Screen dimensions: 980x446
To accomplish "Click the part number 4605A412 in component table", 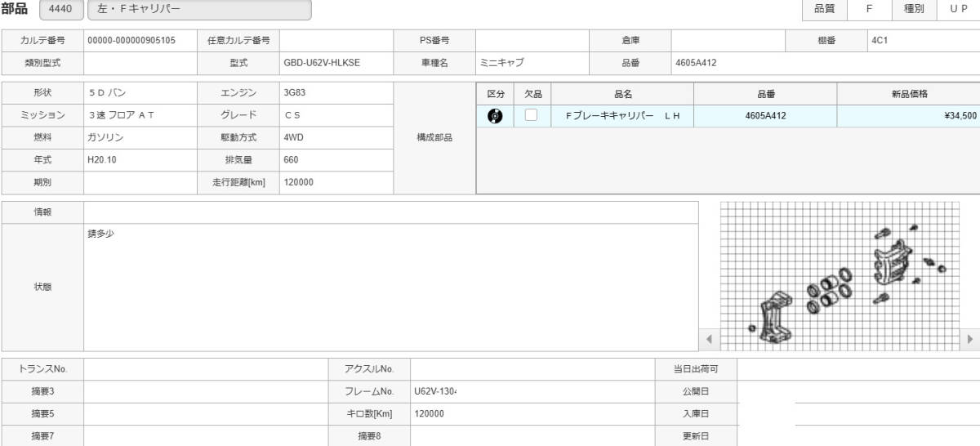I will (x=765, y=116).
